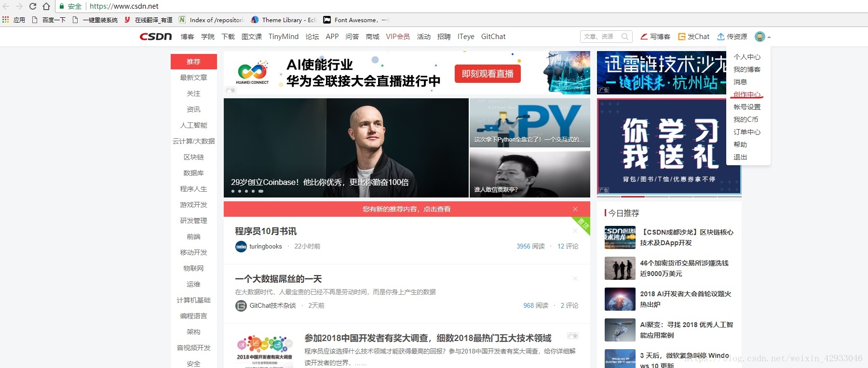Open 2018 AI开发者大会首轮议题 recommendation
Screen dimensions: 868x368
pyautogui.click(x=685, y=299)
